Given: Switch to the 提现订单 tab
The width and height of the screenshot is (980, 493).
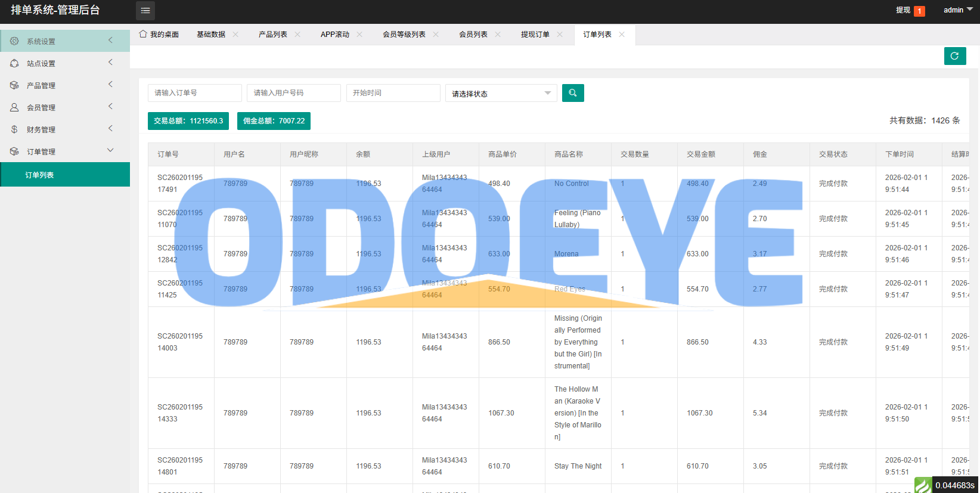Looking at the screenshot, I should [x=535, y=35].
